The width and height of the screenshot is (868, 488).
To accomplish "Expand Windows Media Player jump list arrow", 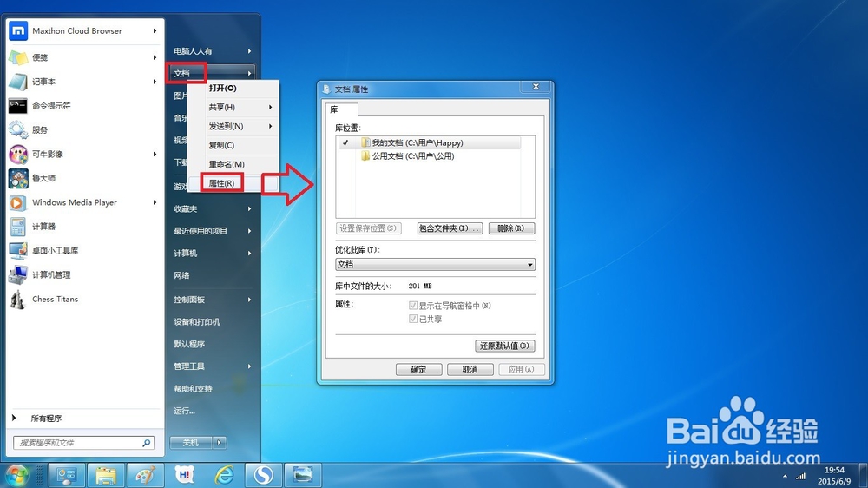I will 155,202.
